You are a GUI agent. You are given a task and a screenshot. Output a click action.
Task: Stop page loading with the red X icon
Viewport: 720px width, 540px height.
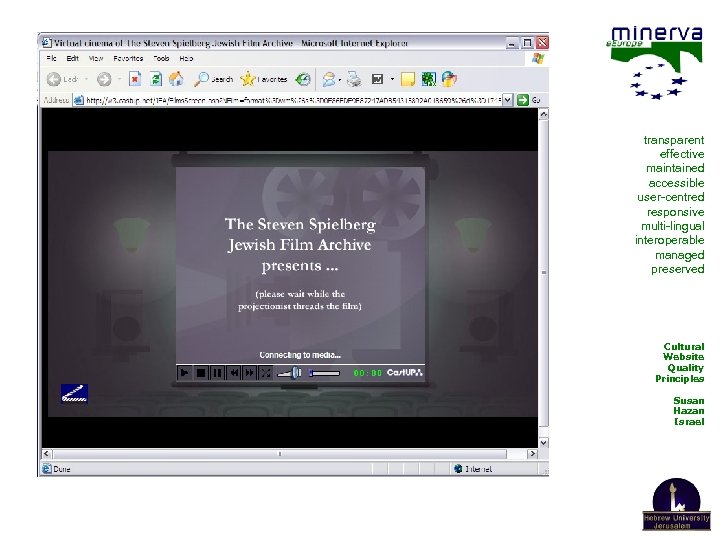pos(135,79)
